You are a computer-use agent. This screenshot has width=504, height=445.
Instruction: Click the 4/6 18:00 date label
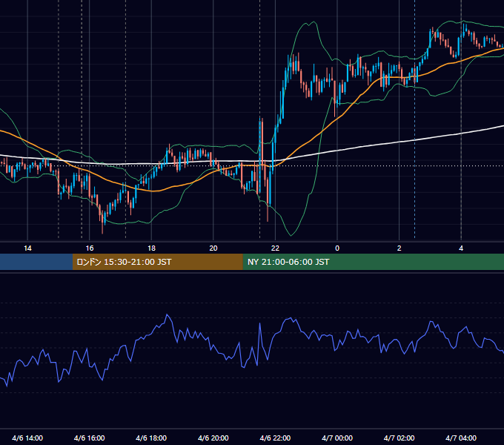[x=151, y=438]
